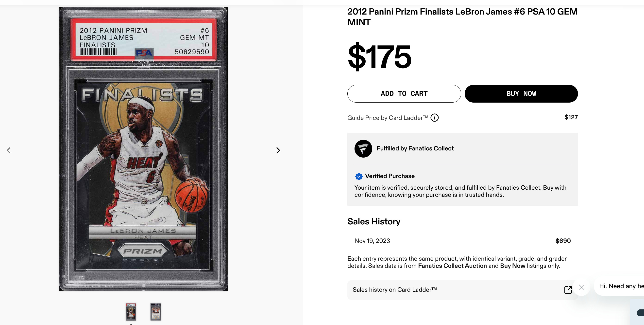The height and width of the screenshot is (325, 644).
Task: Click the blue Verified Purchase checkmark badge
Action: click(x=359, y=176)
